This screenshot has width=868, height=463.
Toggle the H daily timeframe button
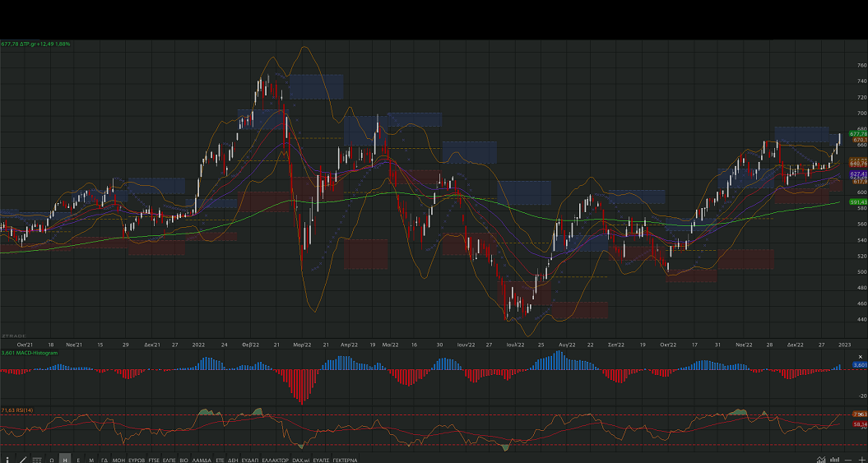[x=65, y=460]
